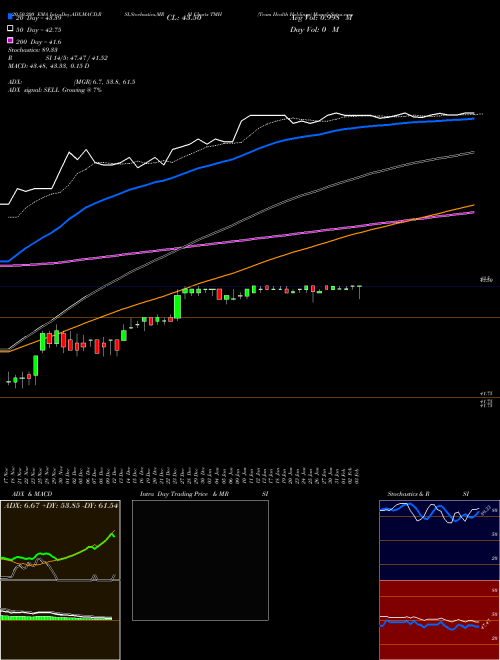
Task: Open the blue Stochastics oscillator panel
Action: coord(439,540)
